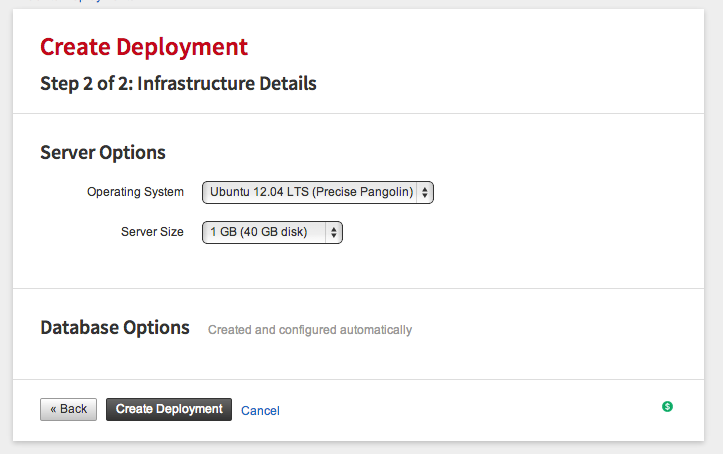Click the Operating System dropdown stepper arrows
The height and width of the screenshot is (454, 723).
click(425, 192)
